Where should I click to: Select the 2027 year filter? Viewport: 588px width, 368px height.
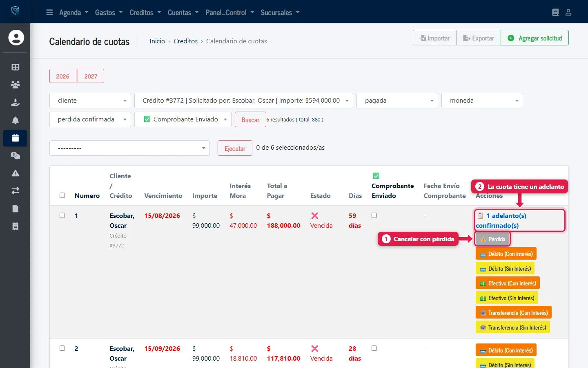point(91,76)
